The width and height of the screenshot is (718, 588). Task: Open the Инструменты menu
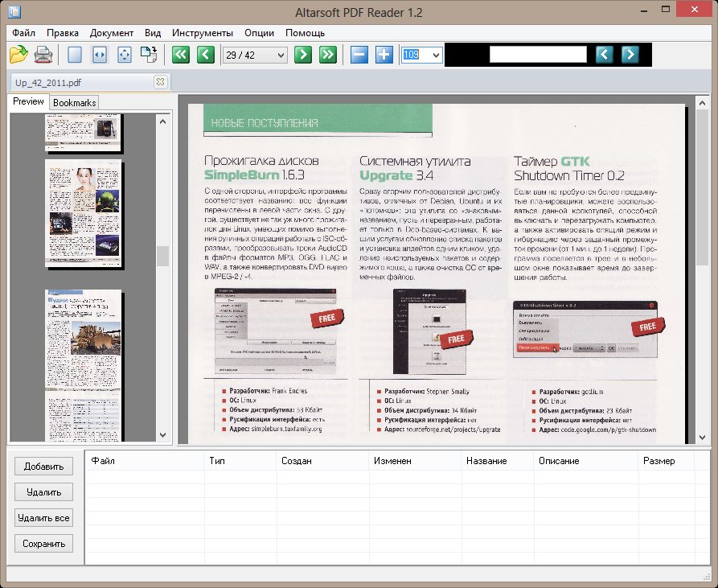pyautogui.click(x=203, y=33)
